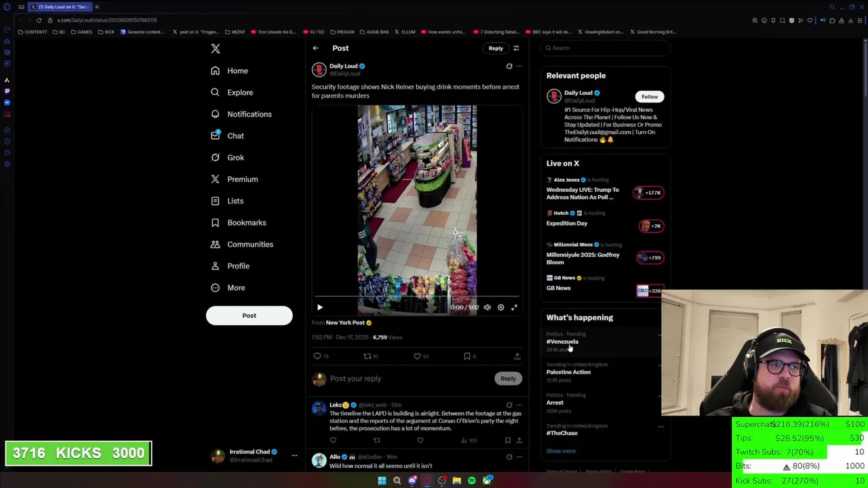Open the Palestine Action trend
The width and height of the screenshot is (868, 488).
568,372
